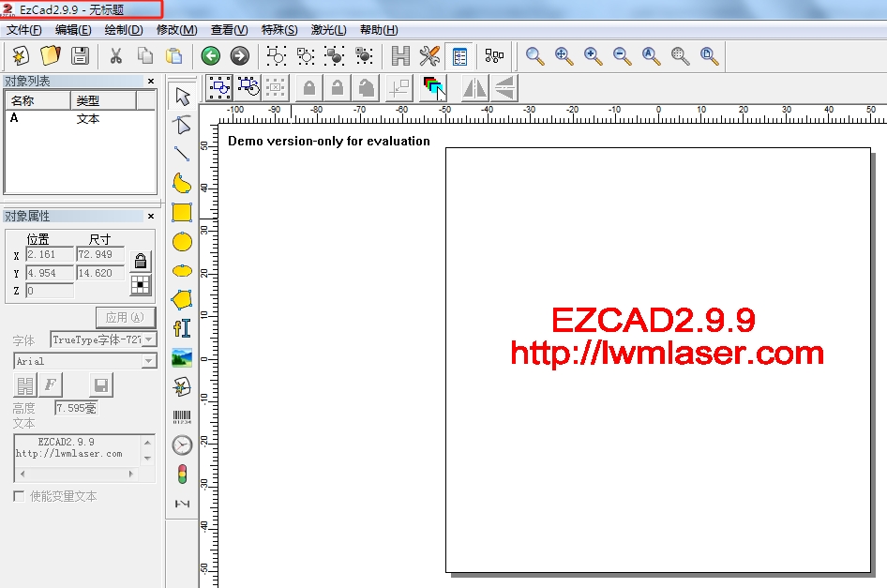Select the vector file import tool
Screen dimensions: 887x588
coord(182,387)
